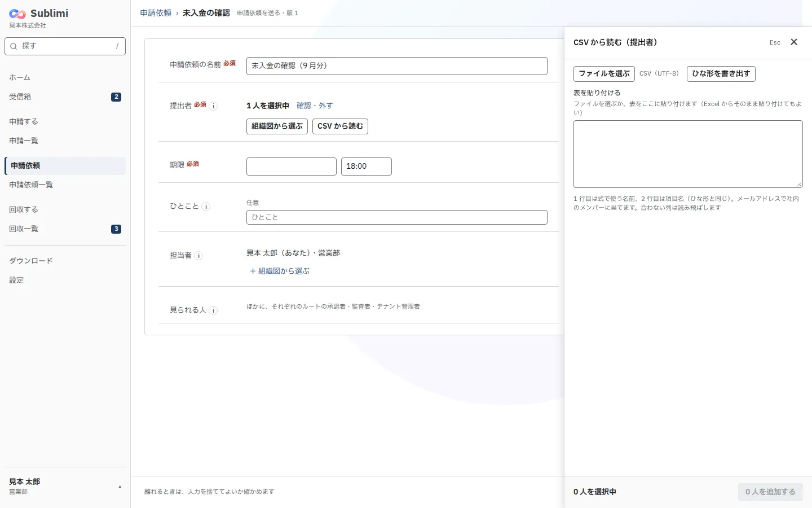This screenshot has width=812, height=508.
Task: Open 設定 in sidebar
Action: point(65,280)
